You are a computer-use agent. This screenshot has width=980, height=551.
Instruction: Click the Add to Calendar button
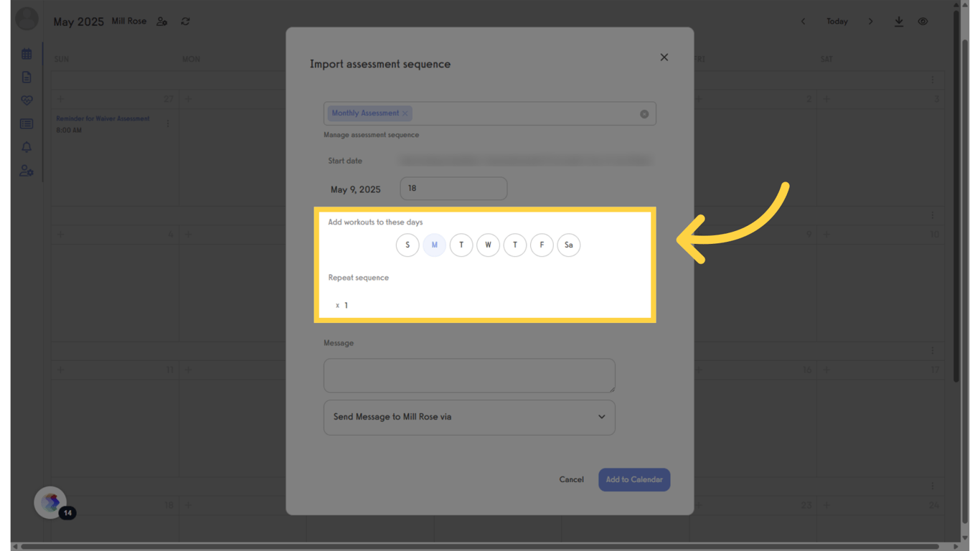click(634, 479)
